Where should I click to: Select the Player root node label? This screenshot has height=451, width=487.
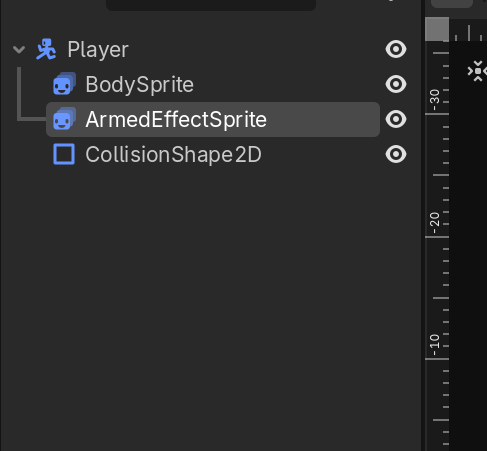(x=98, y=50)
